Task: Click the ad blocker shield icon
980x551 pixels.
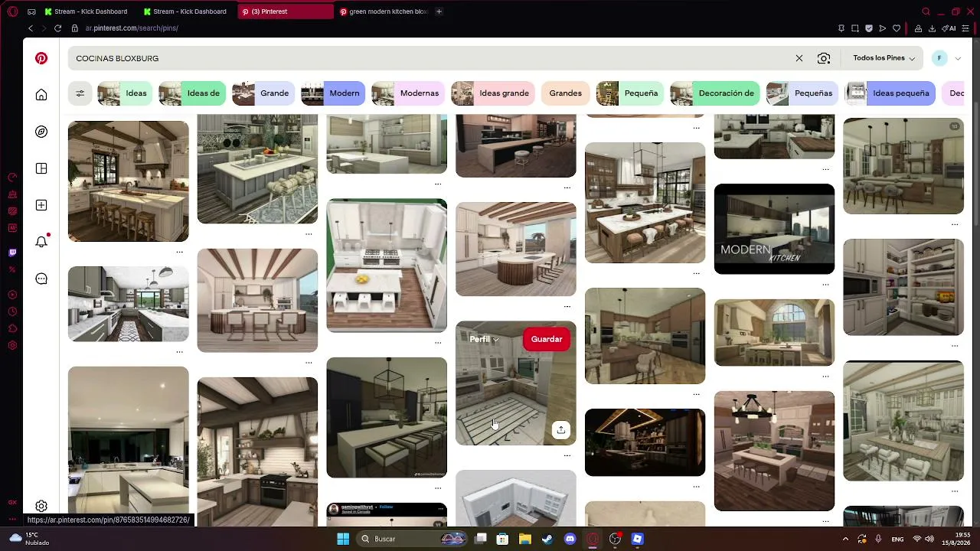Action: 869,28
